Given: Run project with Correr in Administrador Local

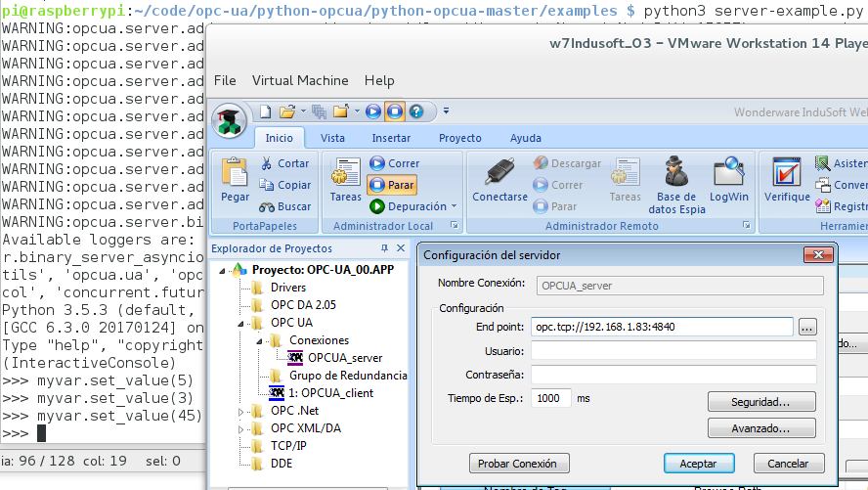Looking at the screenshot, I should pos(395,163).
